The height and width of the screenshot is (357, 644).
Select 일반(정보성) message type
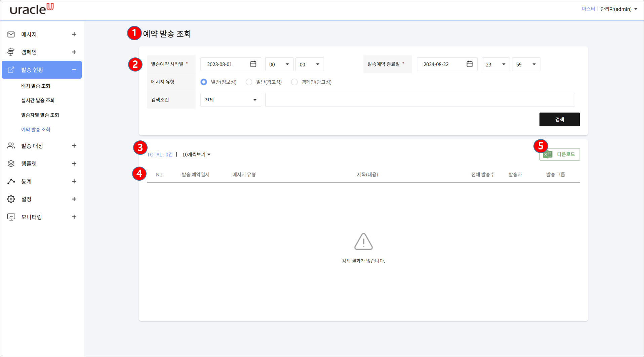point(204,82)
